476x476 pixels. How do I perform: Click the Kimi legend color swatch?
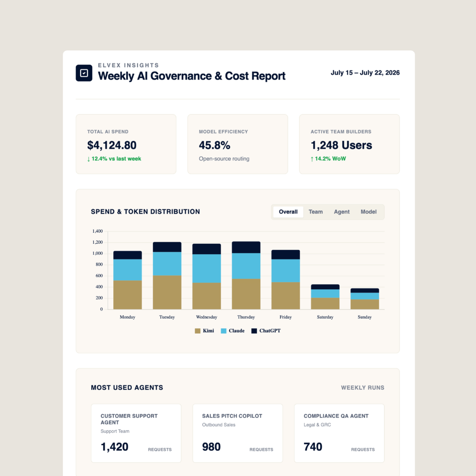tap(198, 331)
